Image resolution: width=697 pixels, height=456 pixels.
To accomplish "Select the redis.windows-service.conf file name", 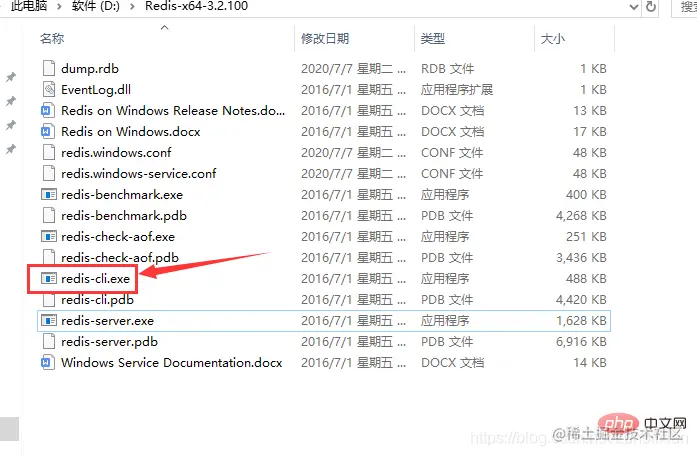I will pyautogui.click(x=139, y=173).
